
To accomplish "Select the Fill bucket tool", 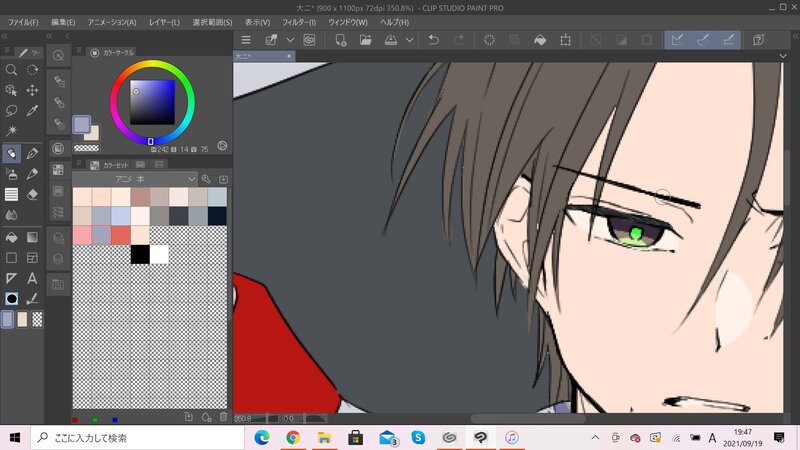I will pyautogui.click(x=11, y=237).
